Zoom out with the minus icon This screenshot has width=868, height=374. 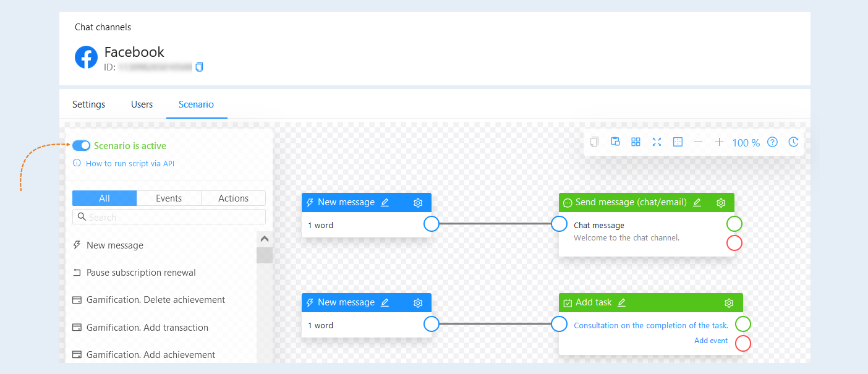(698, 142)
